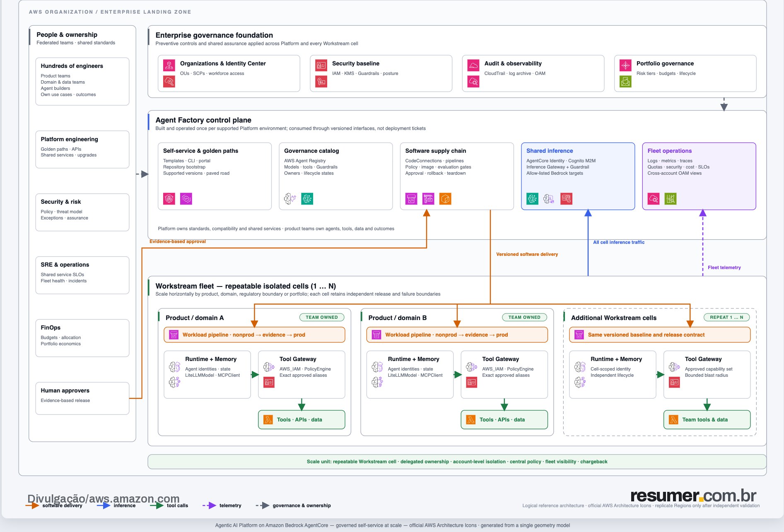Click the pink icon in the Portfolio governance card
Viewport: 784px width, 532px height.
[x=625, y=65]
